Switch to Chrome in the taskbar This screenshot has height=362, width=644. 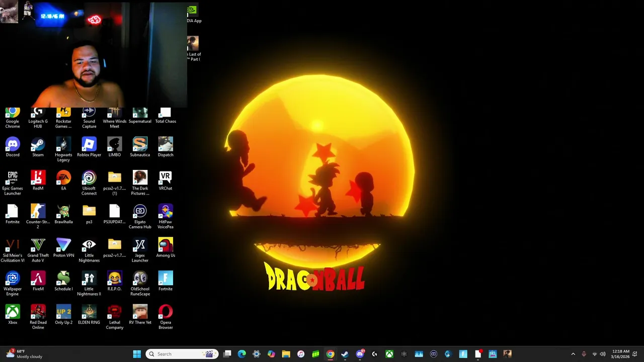click(x=330, y=354)
